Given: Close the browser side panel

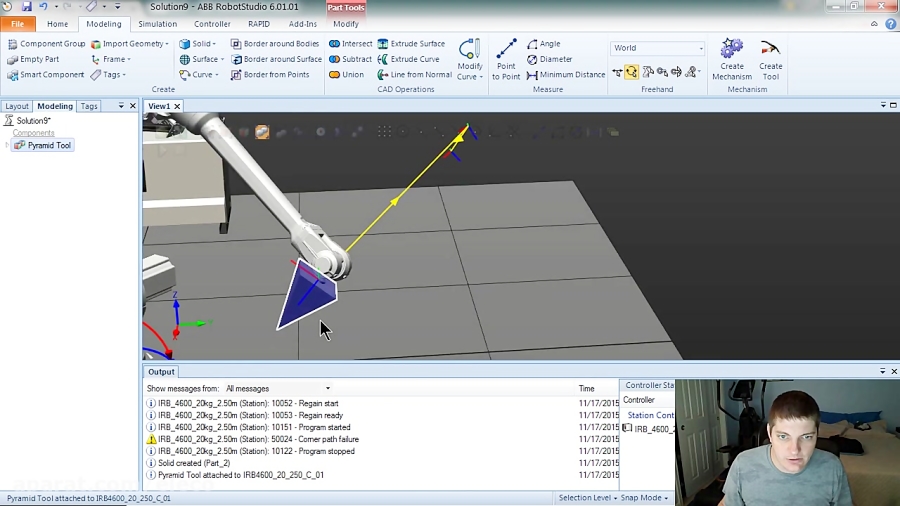Looking at the screenshot, I should tap(133, 106).
